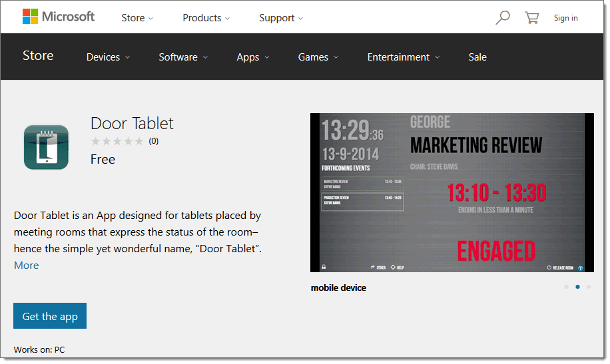Expand the Products dropdown
Image resolution: width=610 pixels, height=364 pixels.
[206, 18]
